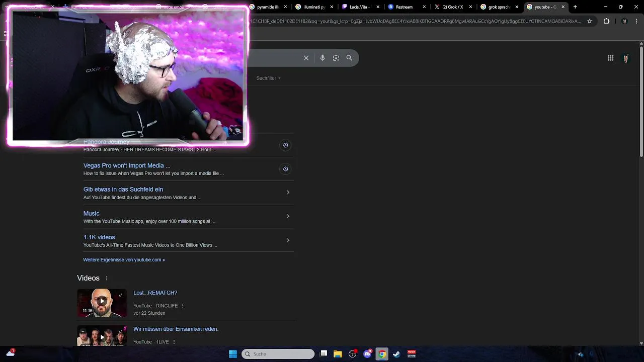Viewport: 644px width, 362px height.
Task: Switch to the Grok / X tab
Action: click(453, 7)
